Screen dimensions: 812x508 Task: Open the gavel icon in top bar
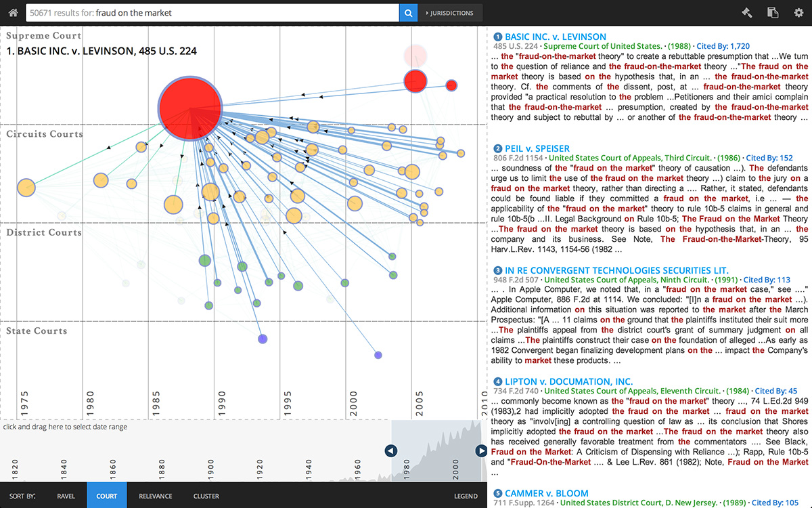pyautogui.click(x=746, y=12)
